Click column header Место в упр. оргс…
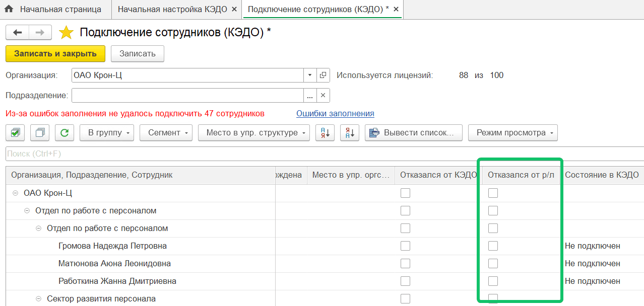 [351, 175]
